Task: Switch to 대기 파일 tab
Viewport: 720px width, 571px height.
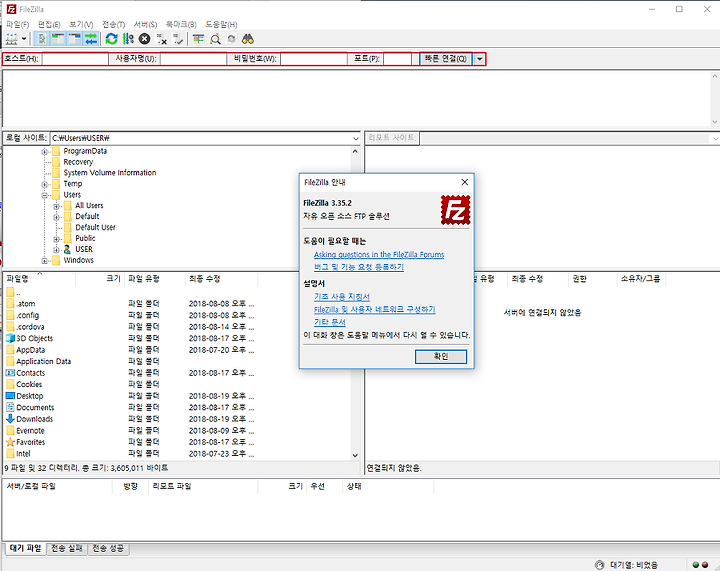Action: pyautogui.click(x=26, y=548)
